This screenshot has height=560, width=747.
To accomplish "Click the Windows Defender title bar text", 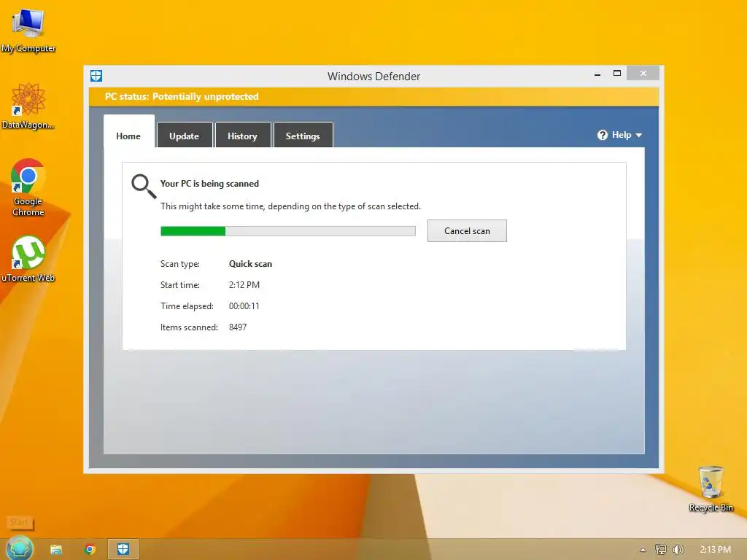I will (374, 76).
